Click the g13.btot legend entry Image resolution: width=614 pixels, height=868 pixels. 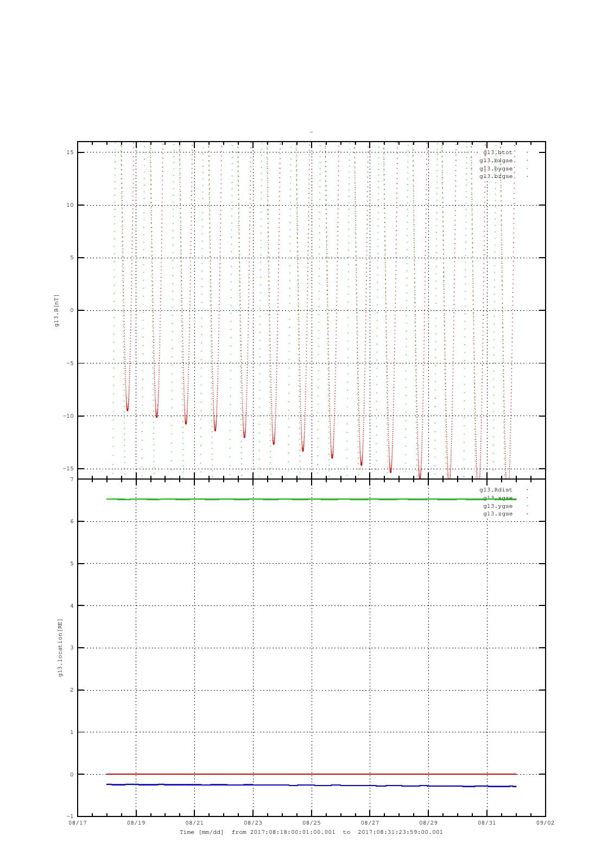click(498, 152)
